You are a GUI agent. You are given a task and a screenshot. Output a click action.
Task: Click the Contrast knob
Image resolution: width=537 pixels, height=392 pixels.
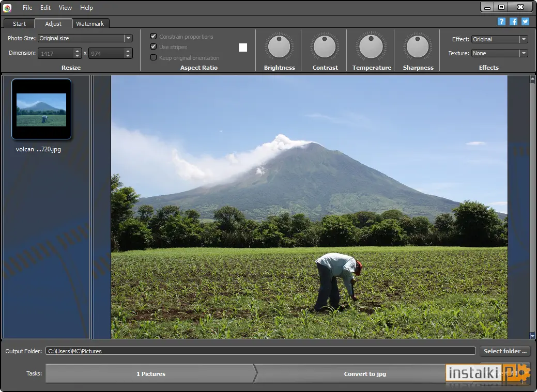[325, 47]
